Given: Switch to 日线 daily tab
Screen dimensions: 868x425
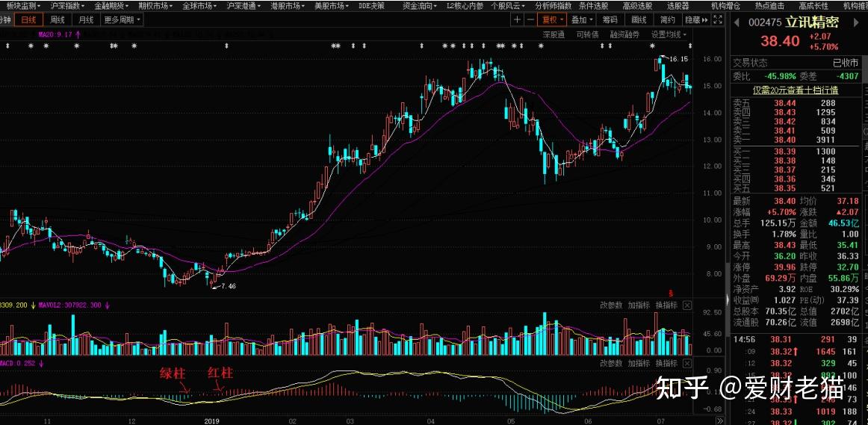Looking at the screenshot, I should pos(28,20).
